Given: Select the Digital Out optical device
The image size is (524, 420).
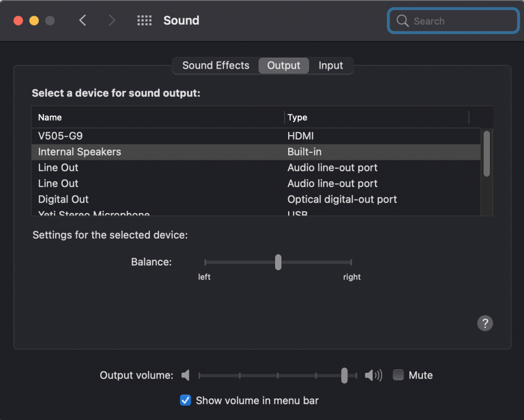Looking at the screenshot, I should [256, 200].
